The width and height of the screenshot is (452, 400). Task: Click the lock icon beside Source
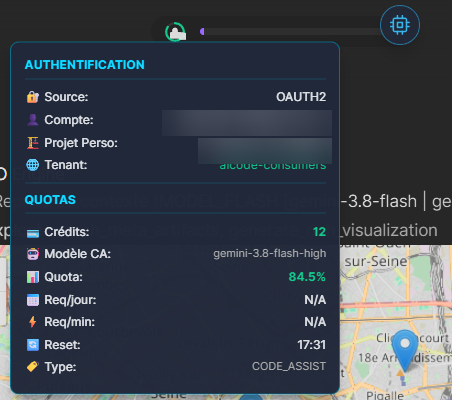pyautogui.click(x=33, y=97)
